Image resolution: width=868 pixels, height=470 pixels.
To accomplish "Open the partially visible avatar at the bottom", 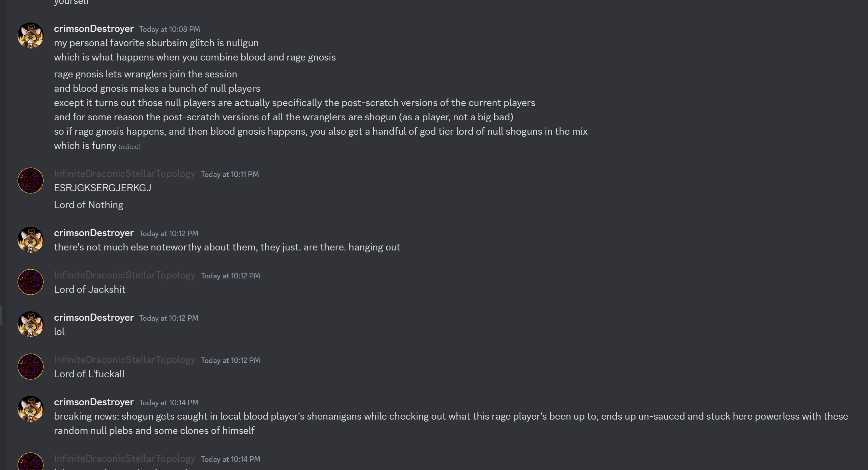I will [30, 462].
